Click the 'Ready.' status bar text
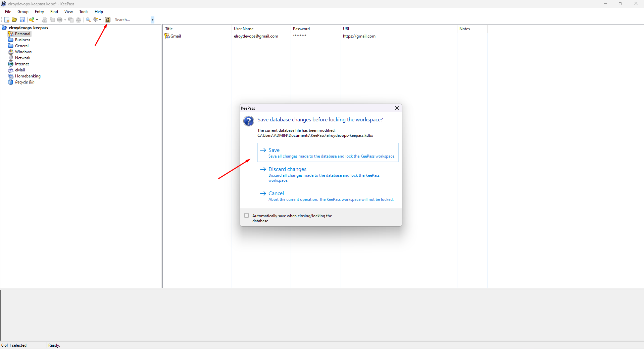The width and height of the screenshot is (644, 349). click(54, 345)
